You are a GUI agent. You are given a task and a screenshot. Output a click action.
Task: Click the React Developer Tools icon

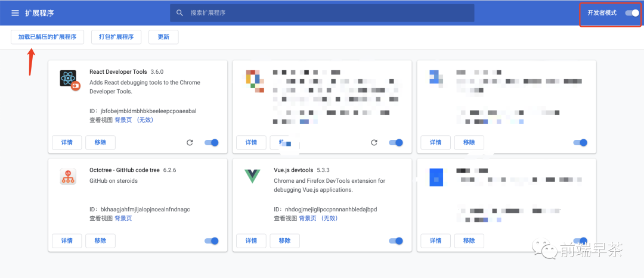(x=69, y=80)
